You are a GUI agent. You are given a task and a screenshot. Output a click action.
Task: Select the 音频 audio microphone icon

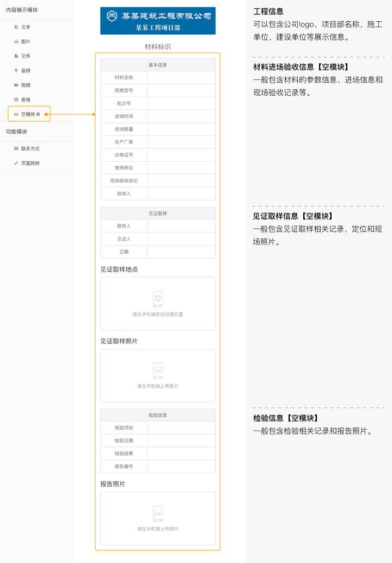pos(16,71)
